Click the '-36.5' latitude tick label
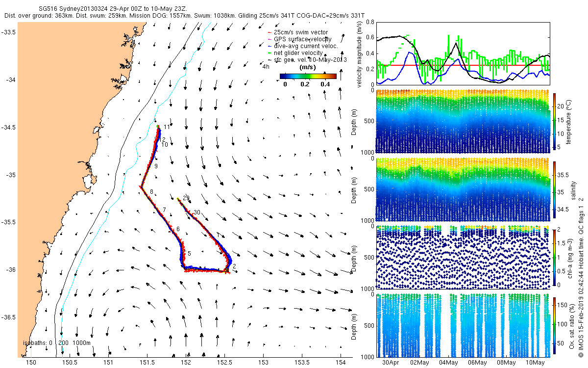 (x=8, y=317)
